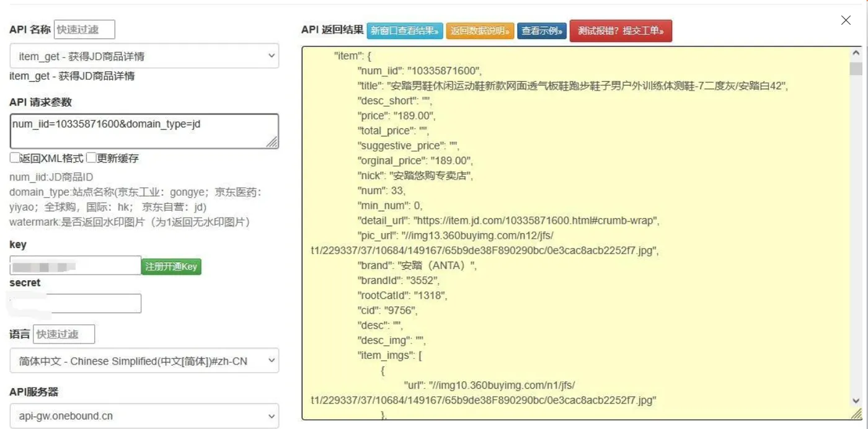868x429 pixels.
Task: Open 返回数据说明 orange button
Action: (x=480, y=30)
